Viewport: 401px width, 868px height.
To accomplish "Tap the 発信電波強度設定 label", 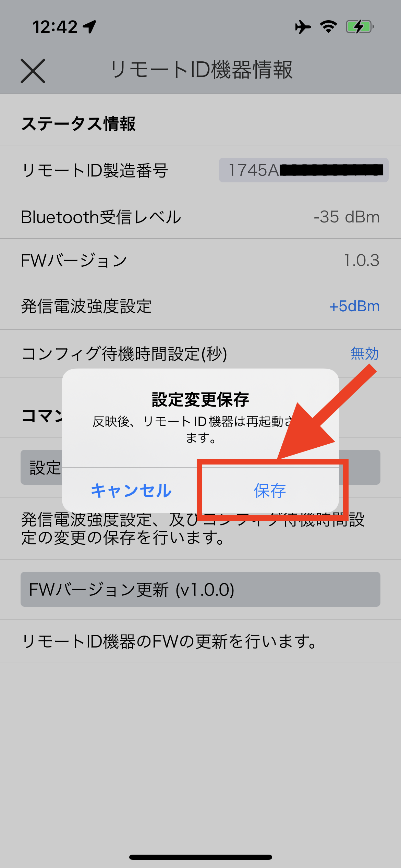I will 86,306.
